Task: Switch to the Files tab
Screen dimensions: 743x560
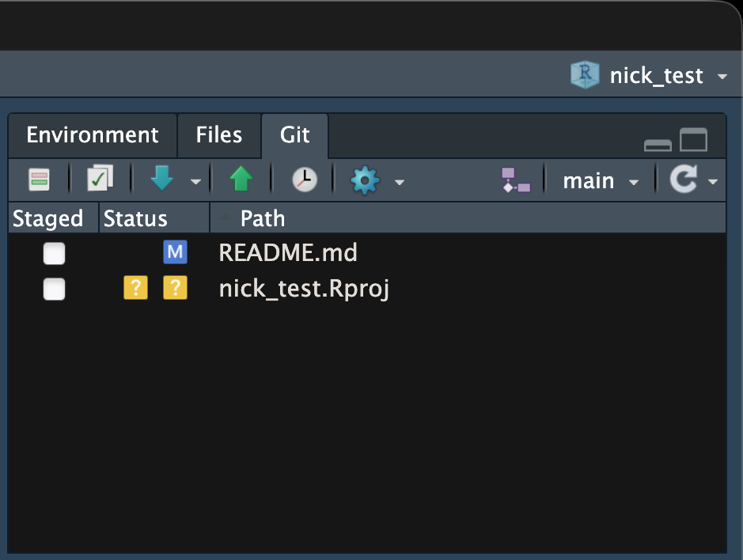Action: (x=218, y=135)
